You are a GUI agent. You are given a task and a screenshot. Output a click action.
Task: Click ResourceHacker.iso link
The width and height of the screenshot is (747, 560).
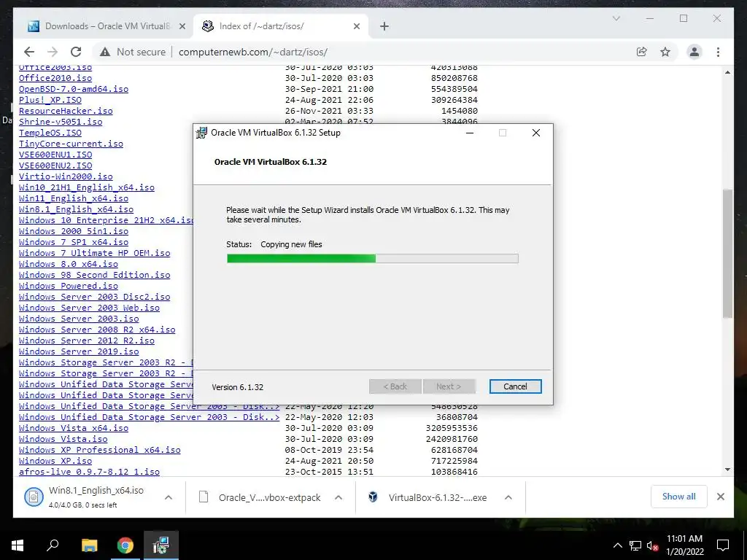66,111
